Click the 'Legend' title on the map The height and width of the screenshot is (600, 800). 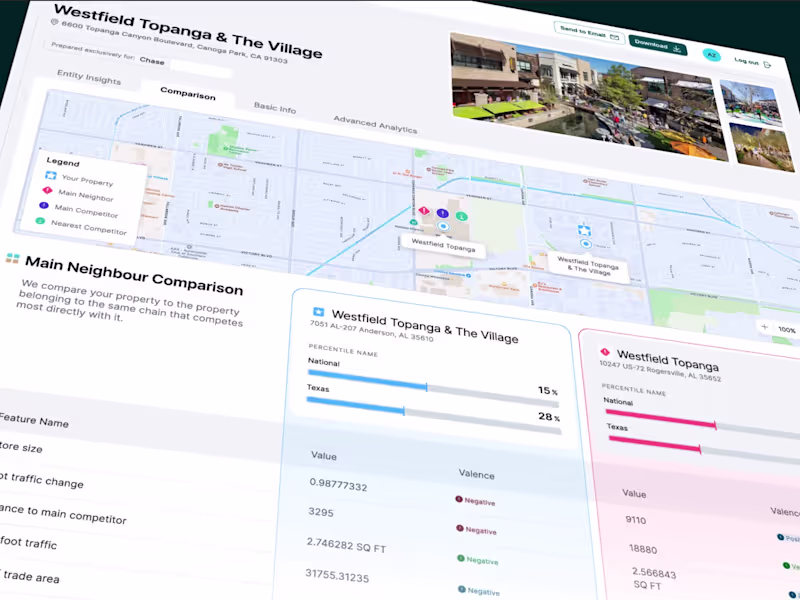tap(63, 161)
